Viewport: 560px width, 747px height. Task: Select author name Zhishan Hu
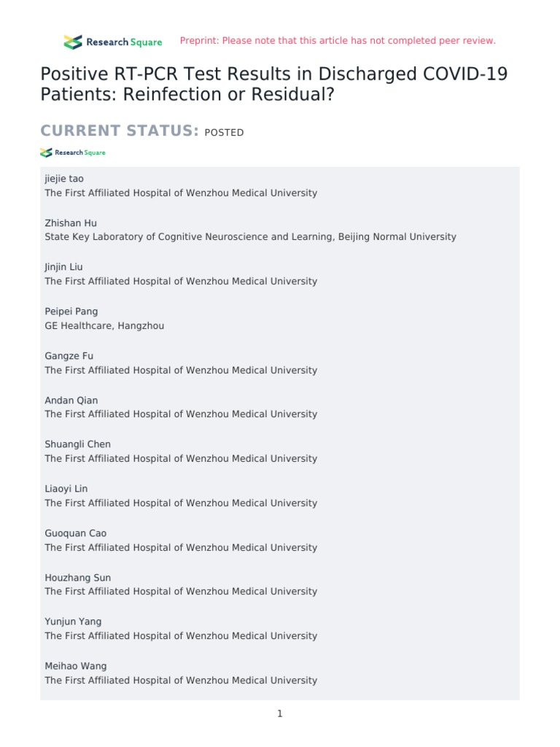click(71, 223)
